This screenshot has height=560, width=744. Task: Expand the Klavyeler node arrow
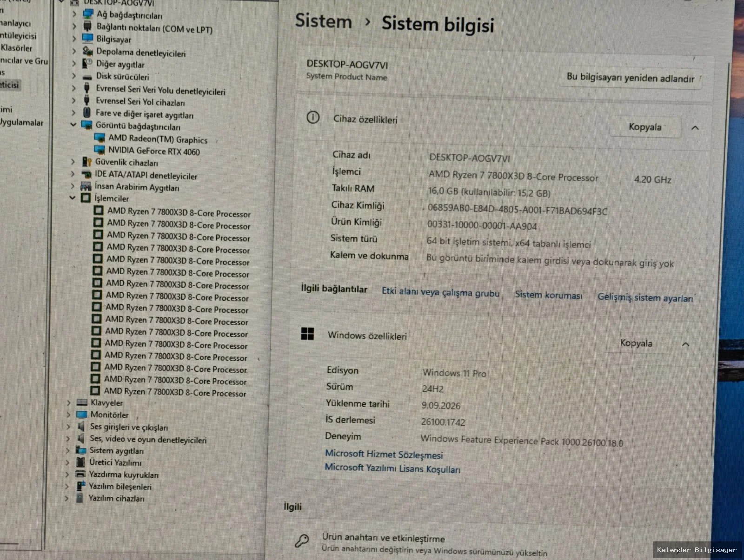(x=68, y=402)
